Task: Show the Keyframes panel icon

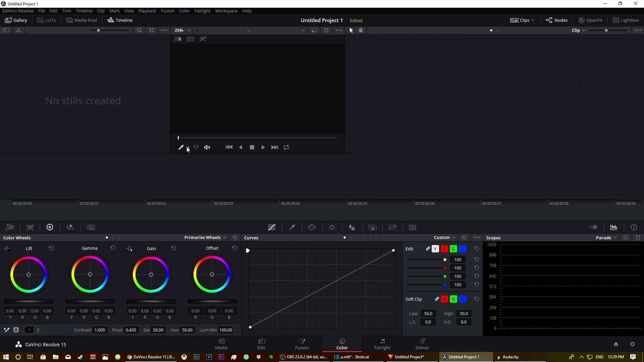Action: [x=594, y=227]
